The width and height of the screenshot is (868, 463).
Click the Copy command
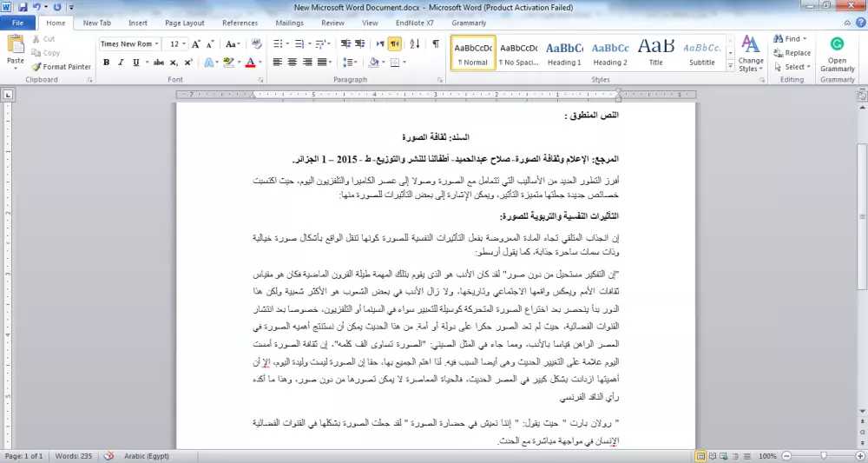pos(46,53)
